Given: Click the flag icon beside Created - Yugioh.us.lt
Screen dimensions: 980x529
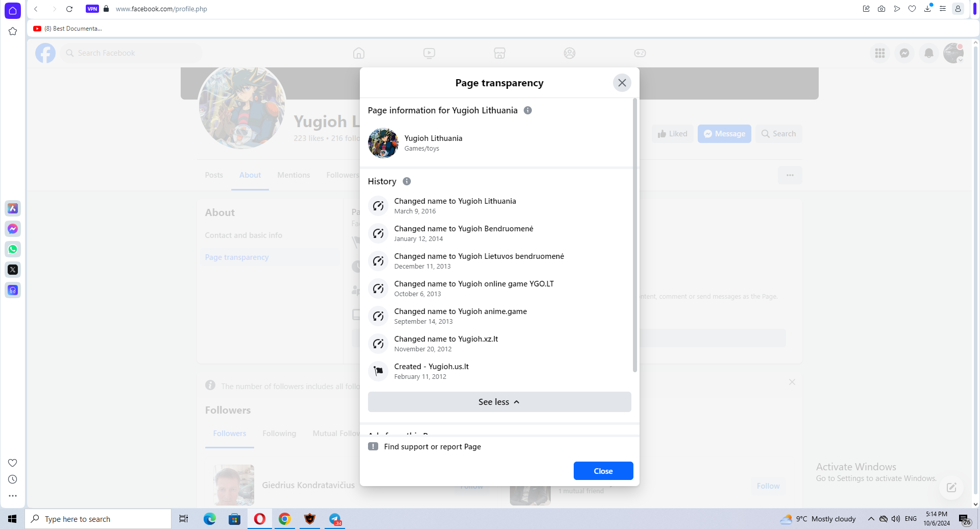Looking at the screenshot, I should point(378,371).
